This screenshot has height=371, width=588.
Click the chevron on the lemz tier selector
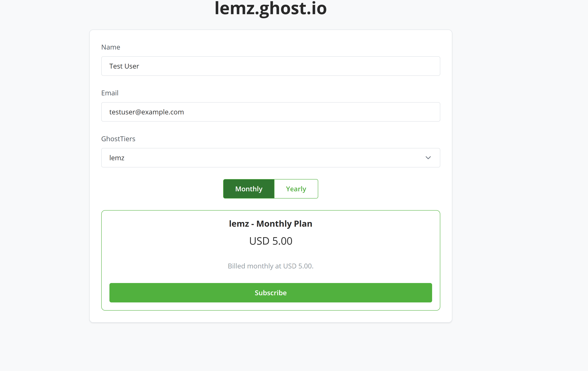(x=428, y=158)
